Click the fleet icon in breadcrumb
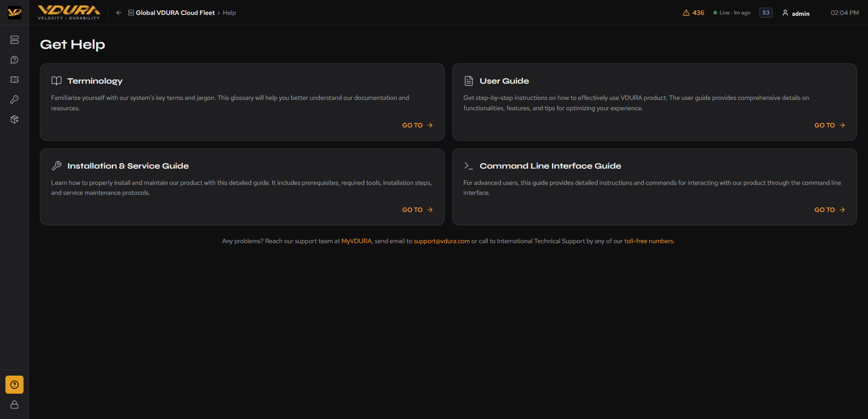The image size is (868, 419). [131, 13]
